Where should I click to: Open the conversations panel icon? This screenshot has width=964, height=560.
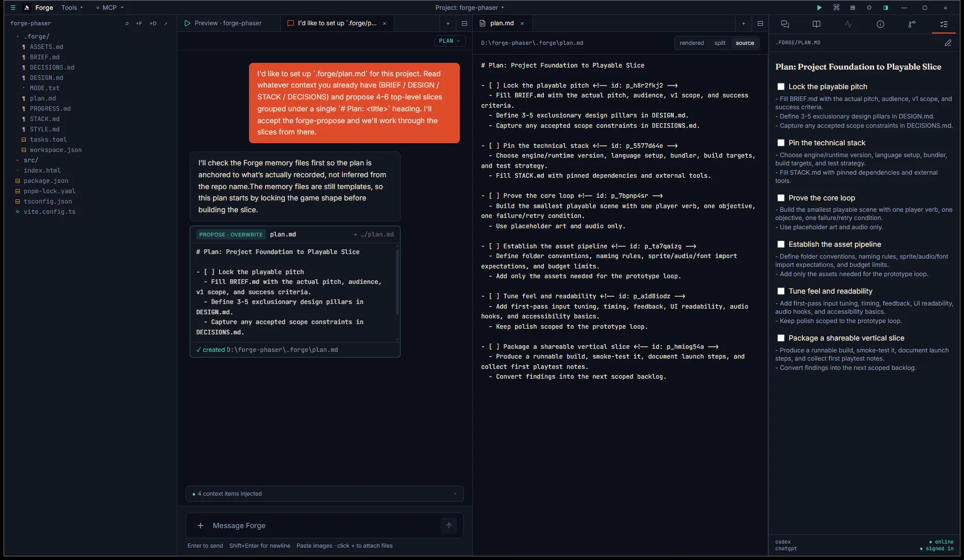[x=785, y=24]
